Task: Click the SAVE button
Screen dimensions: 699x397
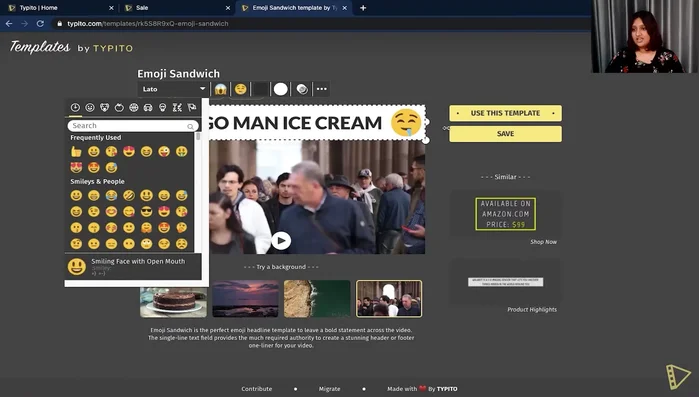Action: [506, 134]
